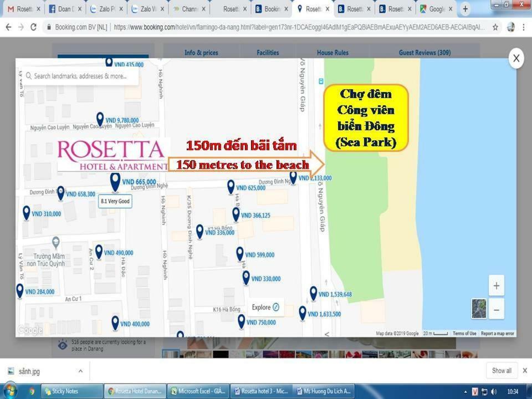Open a new browser tab
The image size is (532, 399).
465,9
